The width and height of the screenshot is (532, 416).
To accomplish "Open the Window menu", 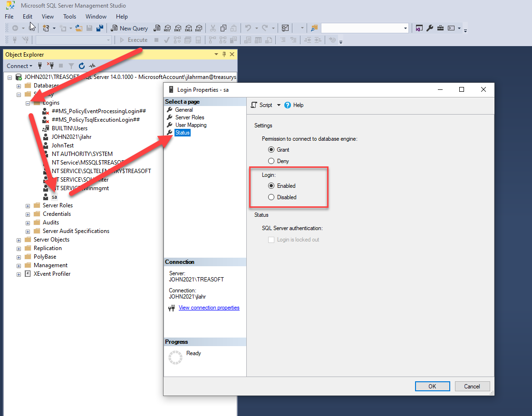I will (x=96, y=17).
